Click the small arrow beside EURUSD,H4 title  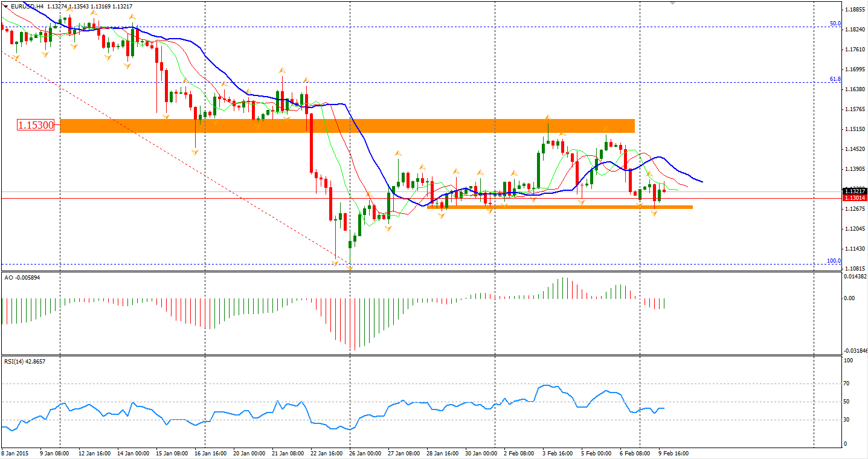[5, 6]
